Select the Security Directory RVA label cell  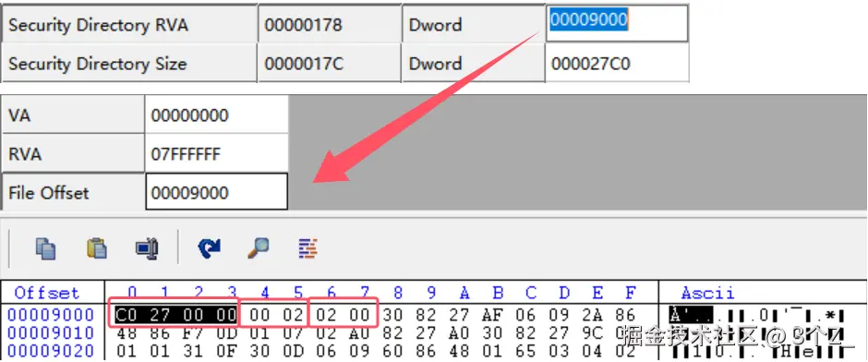pyautogui.click(x=130, y=25)
